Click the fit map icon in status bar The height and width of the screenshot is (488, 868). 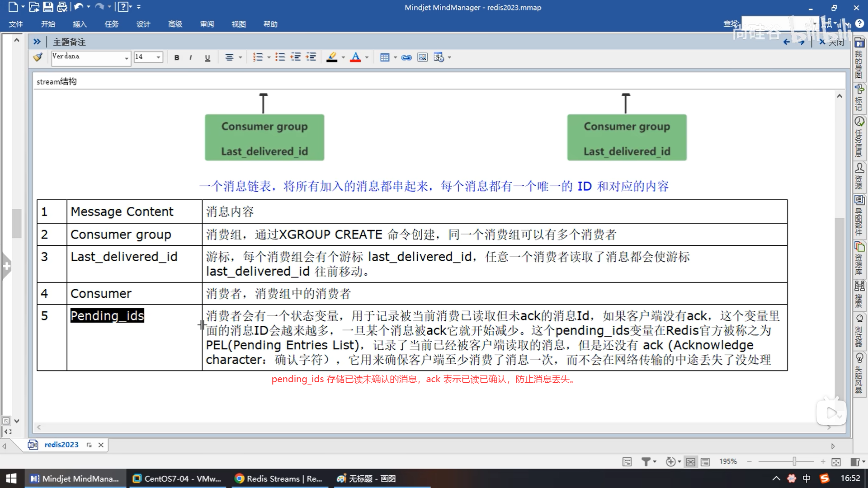[x=836, y=462]
